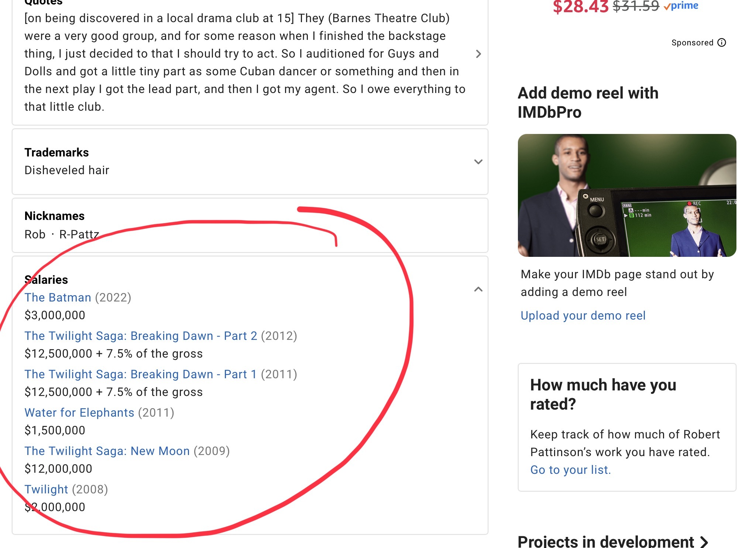The width and height of the screenshot is (756, 548).
Task: Click Upload your demo reel link
Action: 583,316
